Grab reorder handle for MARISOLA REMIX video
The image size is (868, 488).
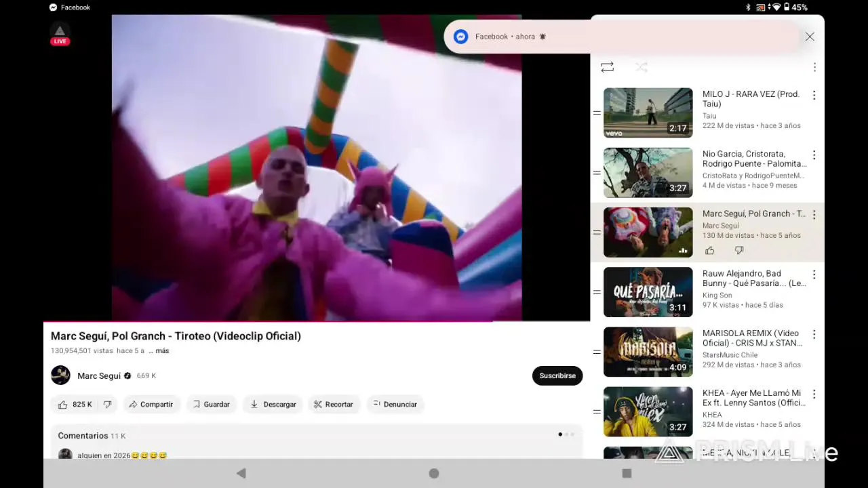(x=597, y=352)
